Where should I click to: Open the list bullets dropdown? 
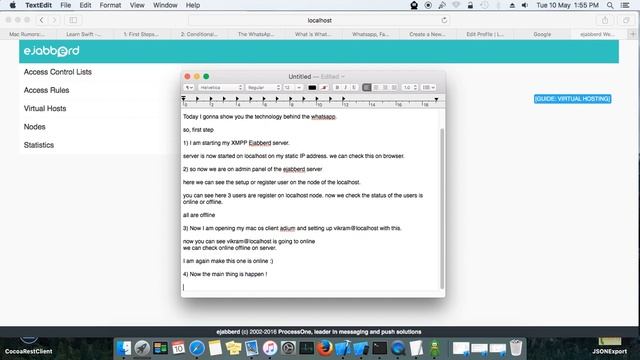click(x=428, y=87)
